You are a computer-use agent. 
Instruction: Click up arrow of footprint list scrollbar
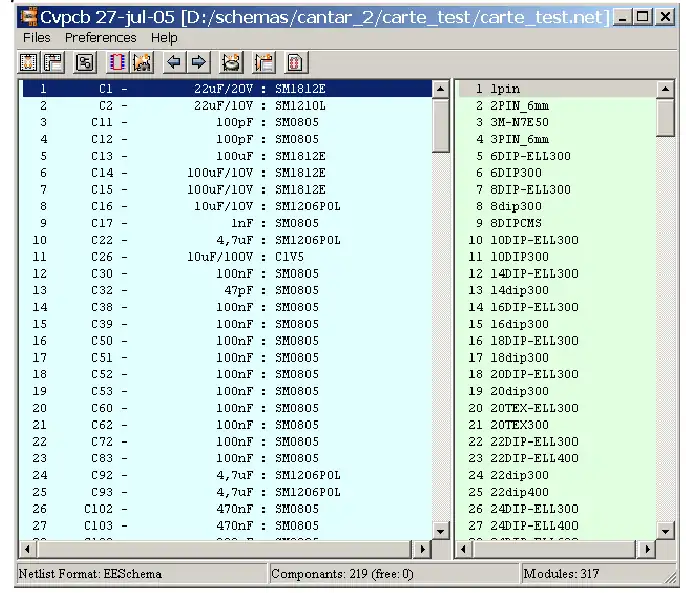click(x=666, y=89)
